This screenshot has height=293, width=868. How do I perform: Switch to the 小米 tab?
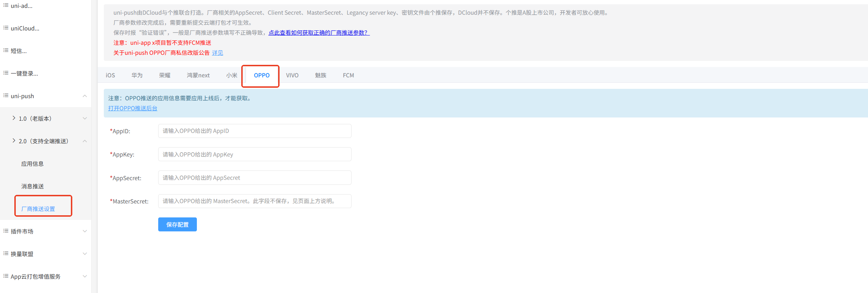(232, 75)
